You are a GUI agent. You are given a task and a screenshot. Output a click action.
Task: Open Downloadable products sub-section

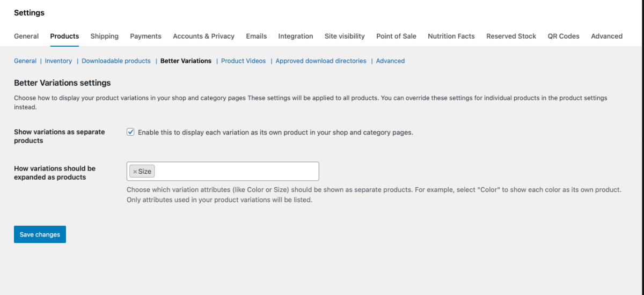click(116, 61)
